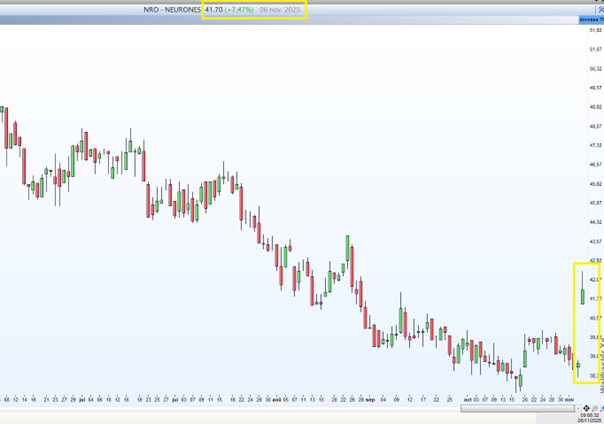Click the 50,32 price axis label
604x424 pixels.
pyautogui.click(x=596, y=69)
